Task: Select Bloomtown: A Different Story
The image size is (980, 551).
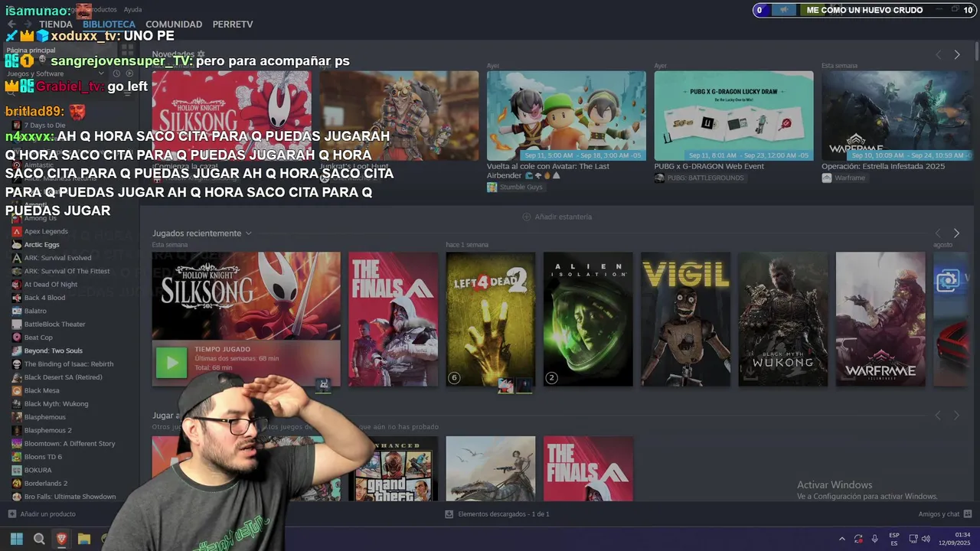Action: click(70, 444)
